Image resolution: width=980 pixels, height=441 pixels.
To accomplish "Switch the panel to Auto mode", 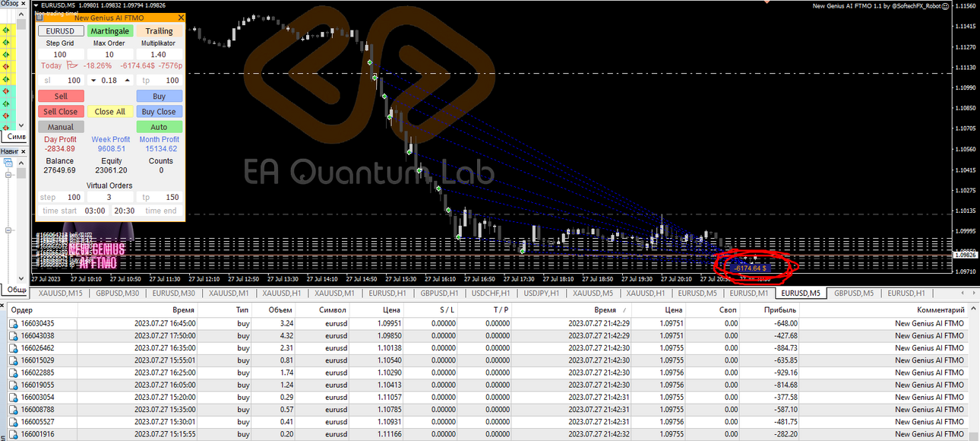I will (160, 127).
